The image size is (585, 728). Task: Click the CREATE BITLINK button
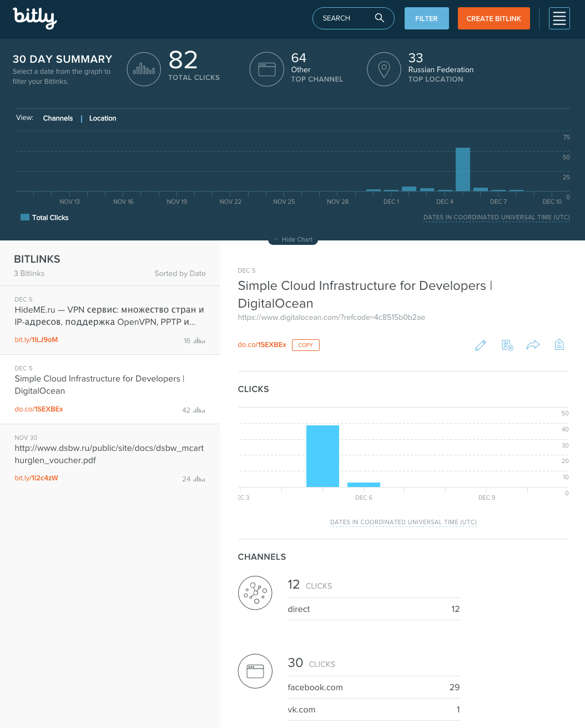493,18
